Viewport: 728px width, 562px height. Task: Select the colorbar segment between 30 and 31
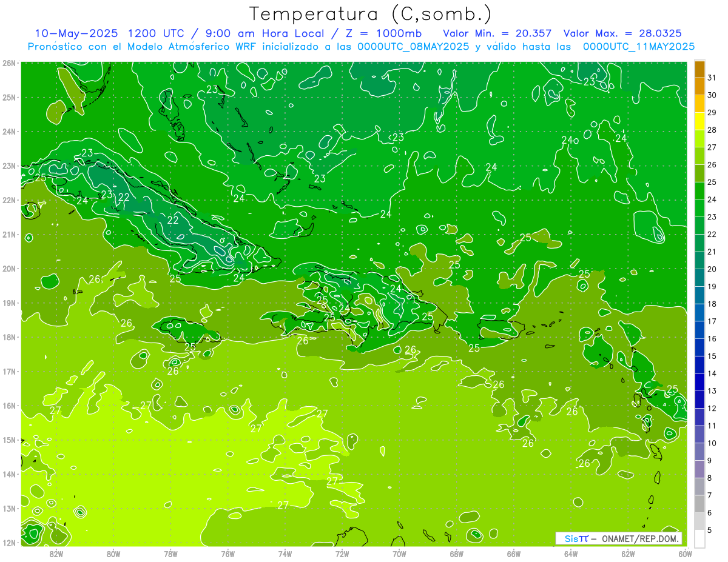(699, 86)
